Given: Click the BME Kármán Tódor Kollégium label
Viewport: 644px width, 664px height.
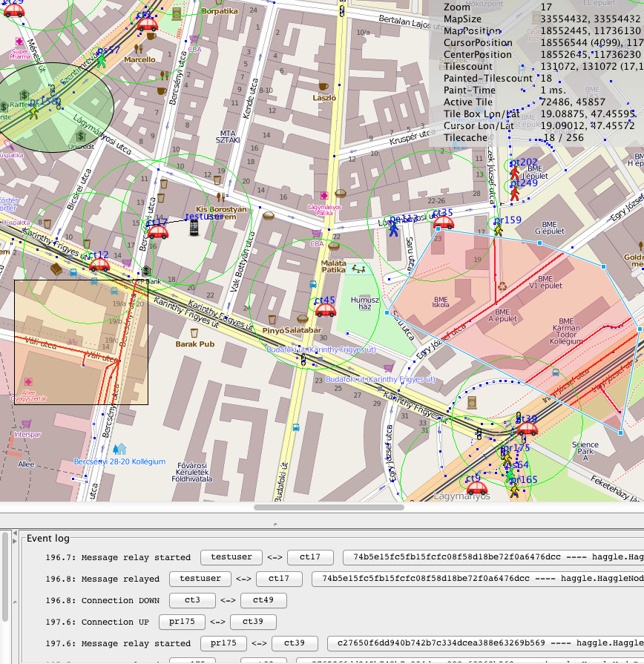Looking at the screenshot, I should pos(566,331).
